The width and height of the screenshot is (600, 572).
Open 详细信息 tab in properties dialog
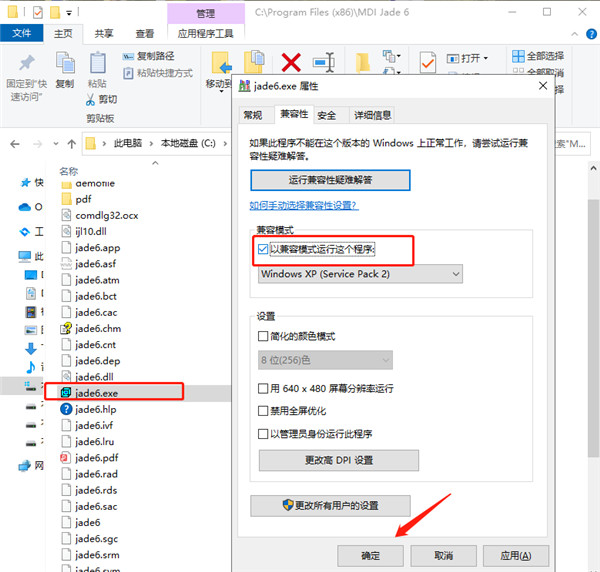(x=373, y=115)
